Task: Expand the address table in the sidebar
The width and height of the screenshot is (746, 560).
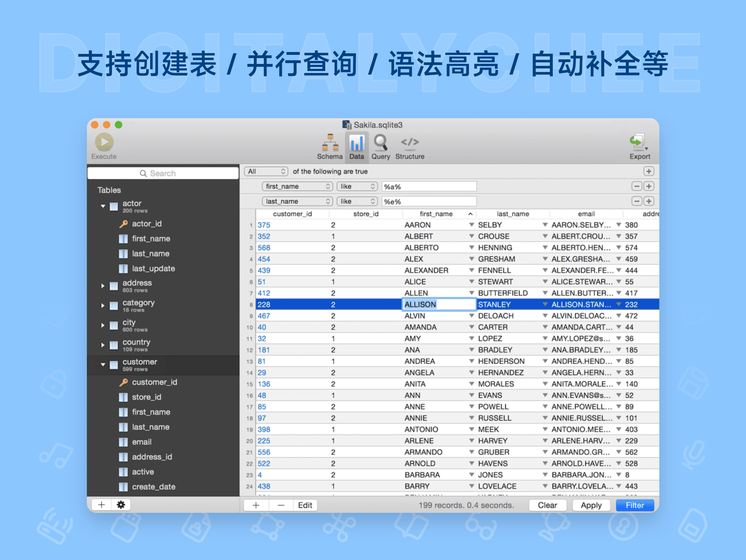Action: 103,286
